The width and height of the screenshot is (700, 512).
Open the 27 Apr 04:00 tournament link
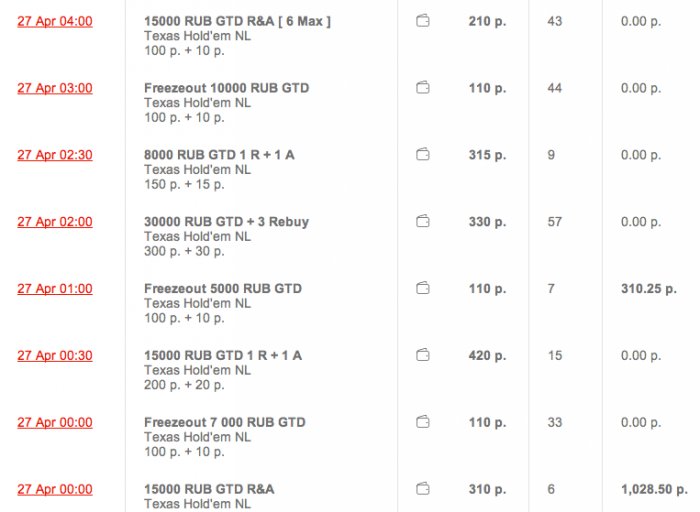(55, 21)
